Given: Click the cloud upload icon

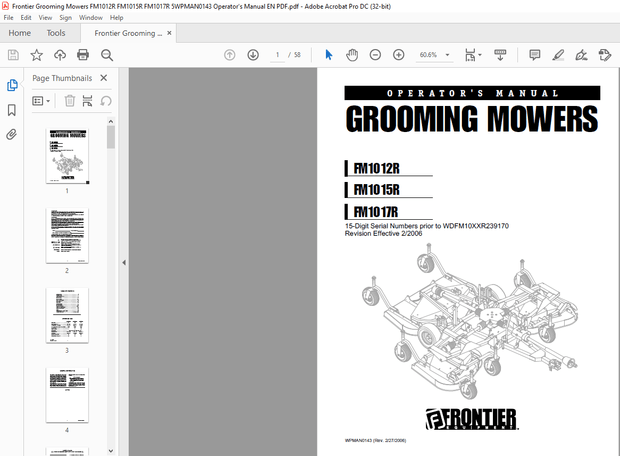Looking at the screenshot, I should pos(60,55).
